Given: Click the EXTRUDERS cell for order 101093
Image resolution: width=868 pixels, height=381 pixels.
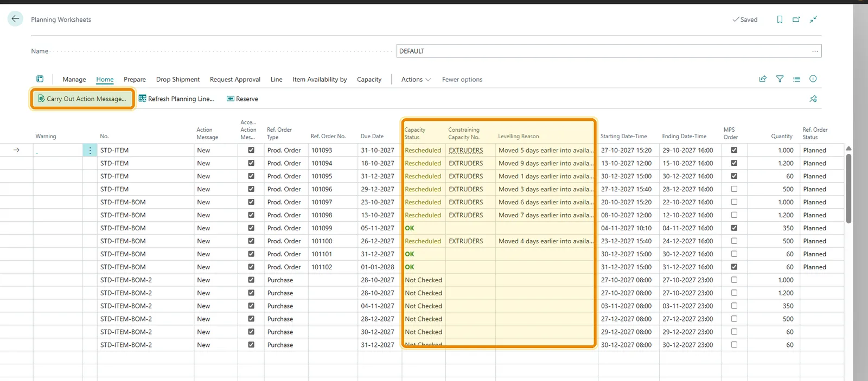Looking at the screenshot, I should click(x=466, y=150).
